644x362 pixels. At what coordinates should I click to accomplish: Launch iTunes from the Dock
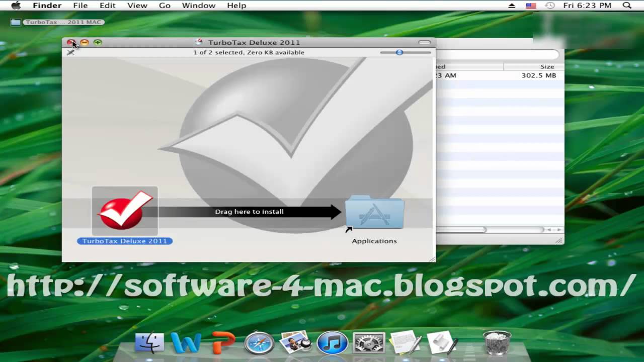coord(333,343)
